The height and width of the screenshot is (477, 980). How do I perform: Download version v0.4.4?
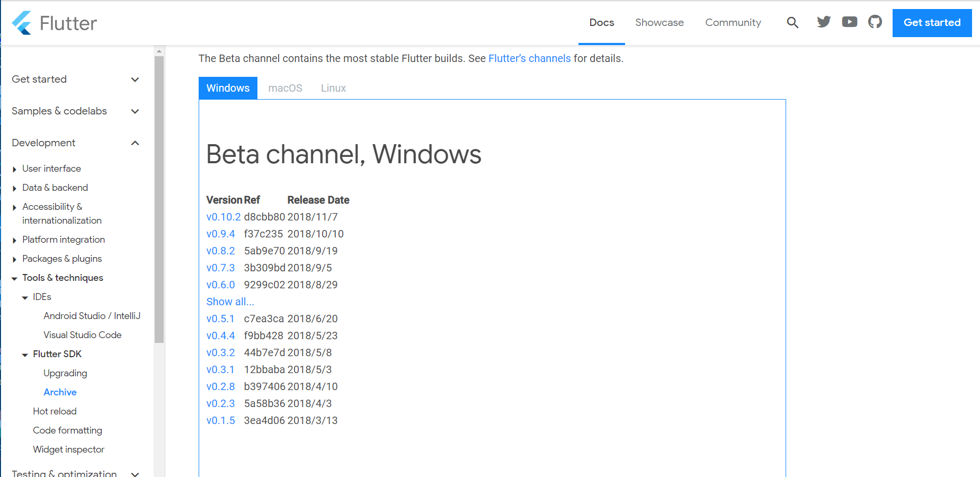220,335
